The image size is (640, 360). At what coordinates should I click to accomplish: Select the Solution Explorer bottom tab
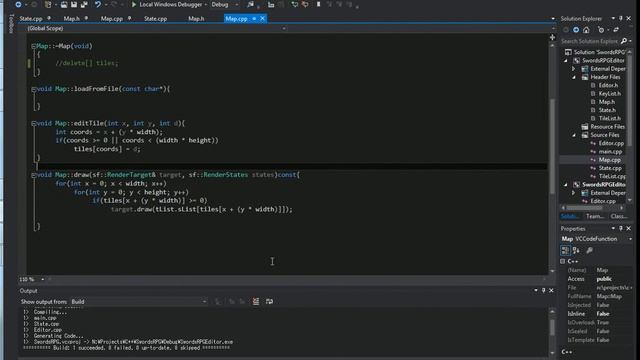pos(569,216)
